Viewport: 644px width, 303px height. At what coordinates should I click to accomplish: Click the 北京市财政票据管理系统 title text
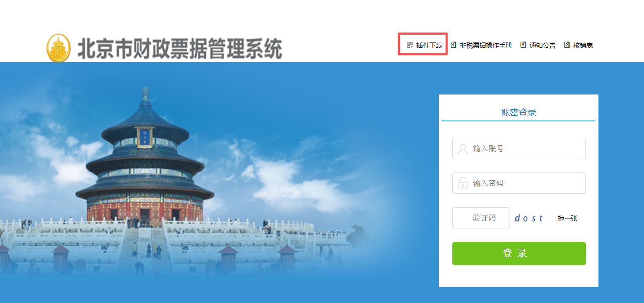(x=180, y=49)
